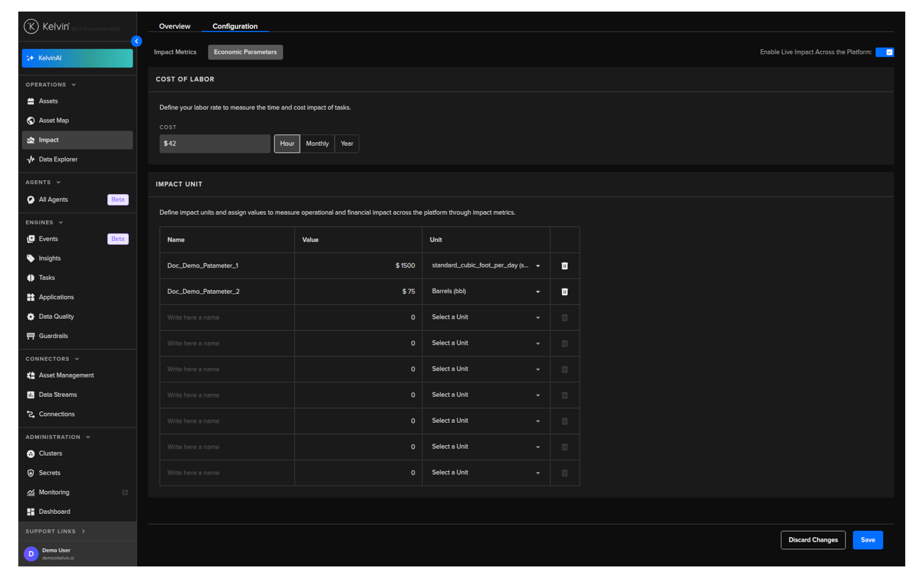
Task: Open the Asset Map page
Action: 77,120
